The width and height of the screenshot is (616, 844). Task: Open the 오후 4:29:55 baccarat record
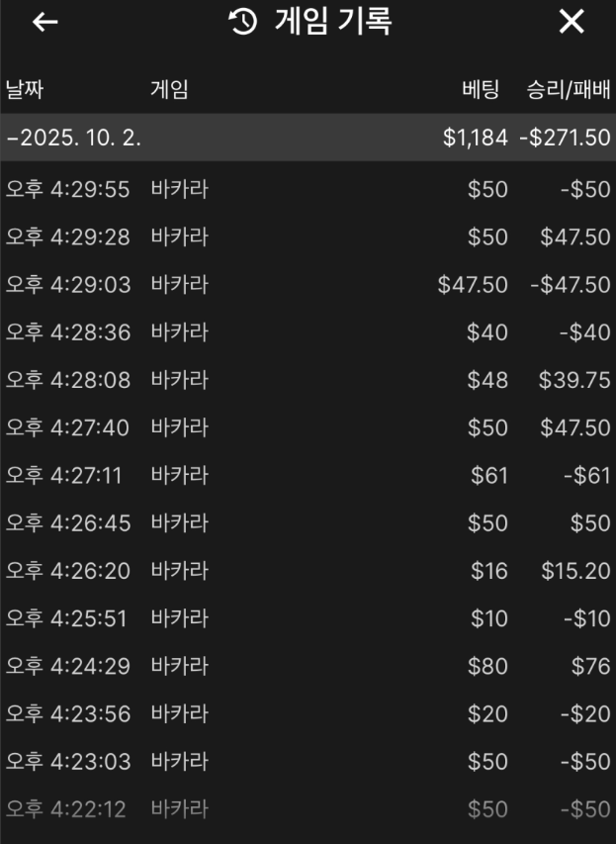(x=308, y=190)
